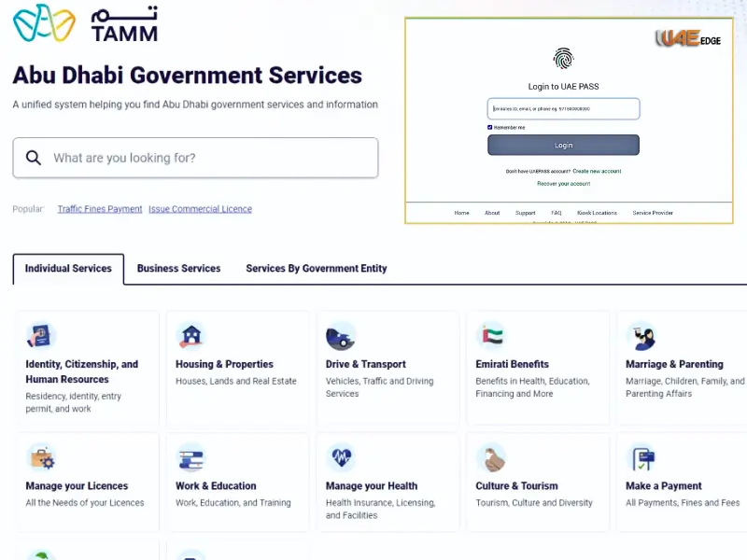Uncheck the Remember me checkbox
This screenshot has height=560, width=747.
(489, 127)
